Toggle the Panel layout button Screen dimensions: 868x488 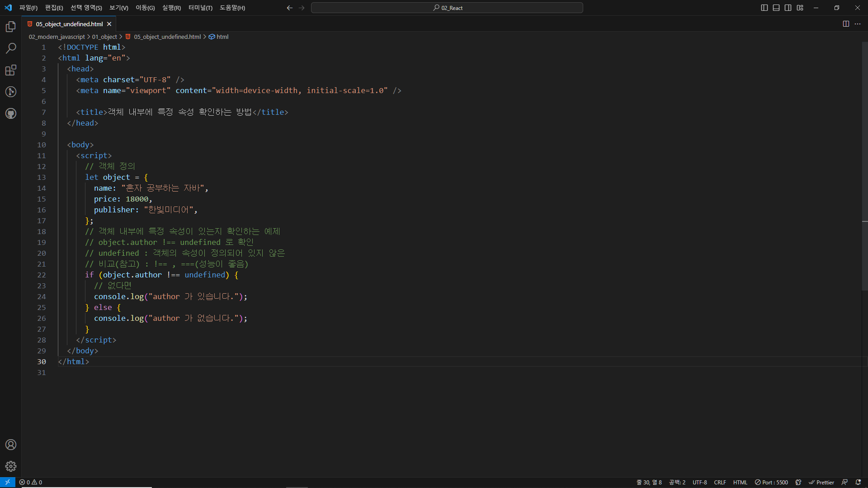(x=776, y=8)
